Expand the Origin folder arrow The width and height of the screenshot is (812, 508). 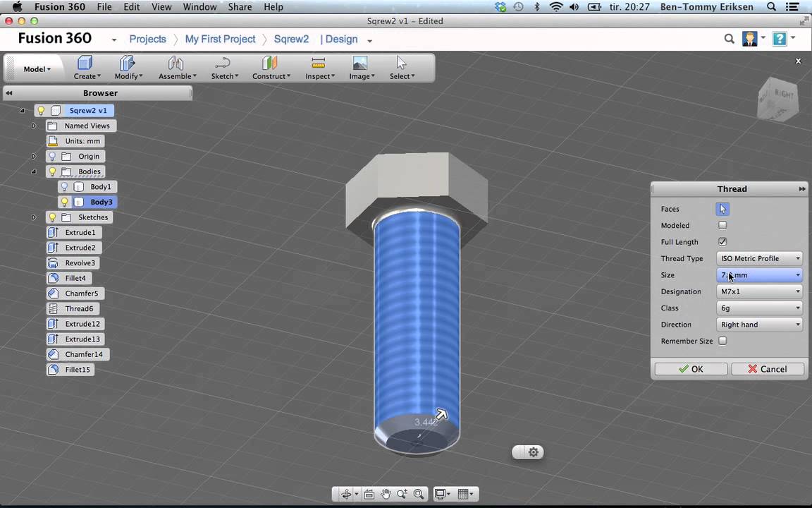point(34,156)
